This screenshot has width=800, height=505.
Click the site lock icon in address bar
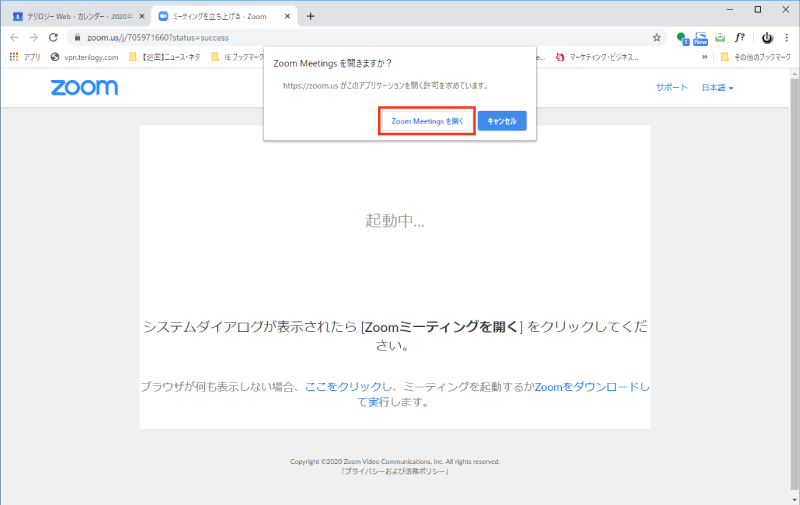point(78,38)
